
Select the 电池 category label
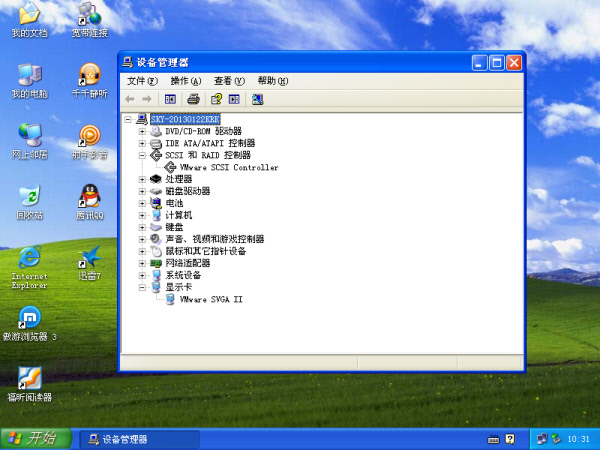tap(174, 203)
